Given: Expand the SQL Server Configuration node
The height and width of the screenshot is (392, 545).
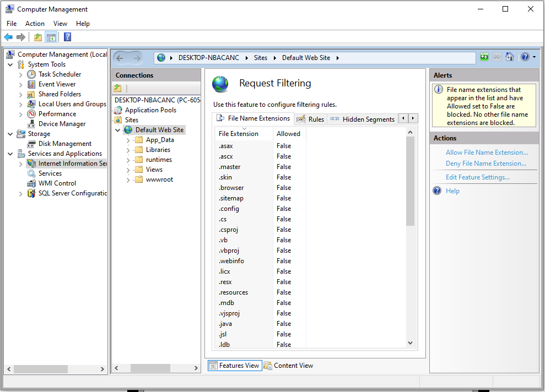Looking at the screenshot, I should click(20, 194).
